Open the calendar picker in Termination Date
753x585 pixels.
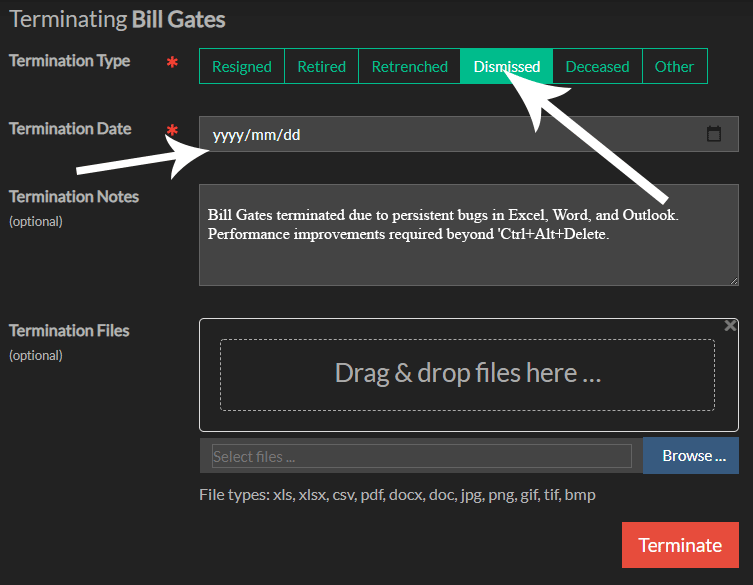click(x=714, y=134)
